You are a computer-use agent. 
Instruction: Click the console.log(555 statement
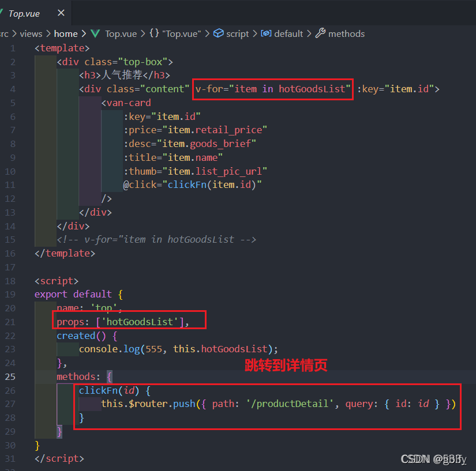(178, 349)
